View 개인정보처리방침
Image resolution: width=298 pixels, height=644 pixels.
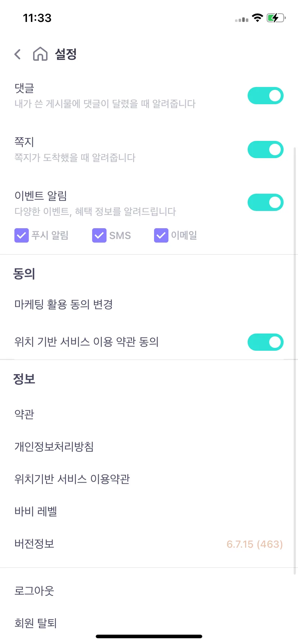coord(149,446)
